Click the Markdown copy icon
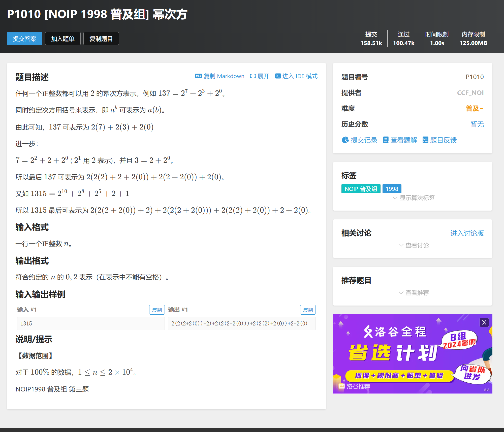The image size is (504, 432). [x=198, y=76]
